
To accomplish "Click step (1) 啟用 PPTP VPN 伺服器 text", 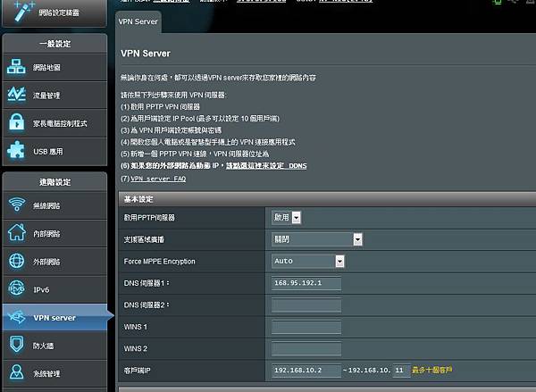I will (x=160, y=107).
